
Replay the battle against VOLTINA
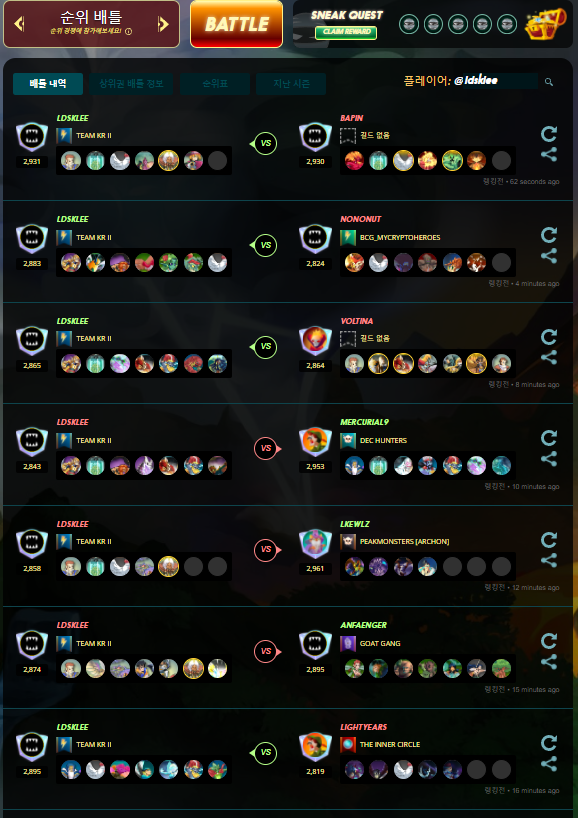pyautogui.click(x=548, y=337)
